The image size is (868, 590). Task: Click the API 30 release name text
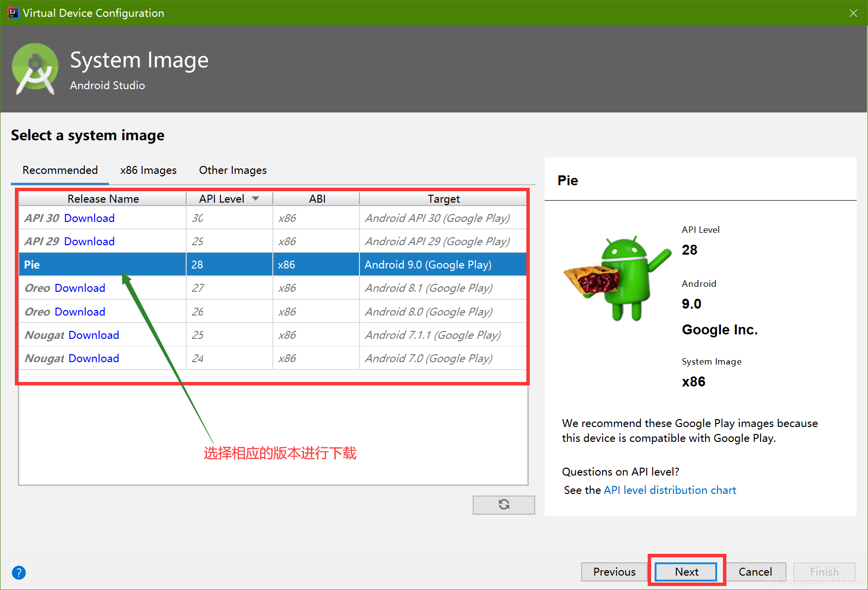42,218
